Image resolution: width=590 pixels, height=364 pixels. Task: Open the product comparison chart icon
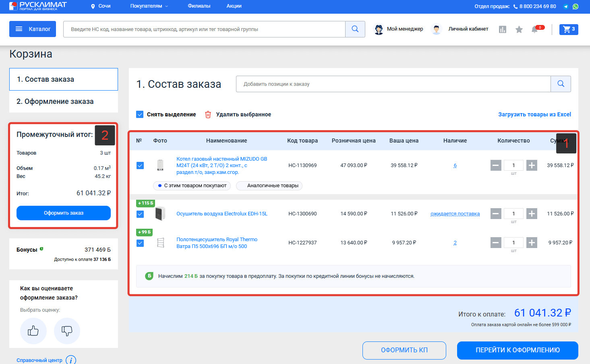(x=503, y=29)
